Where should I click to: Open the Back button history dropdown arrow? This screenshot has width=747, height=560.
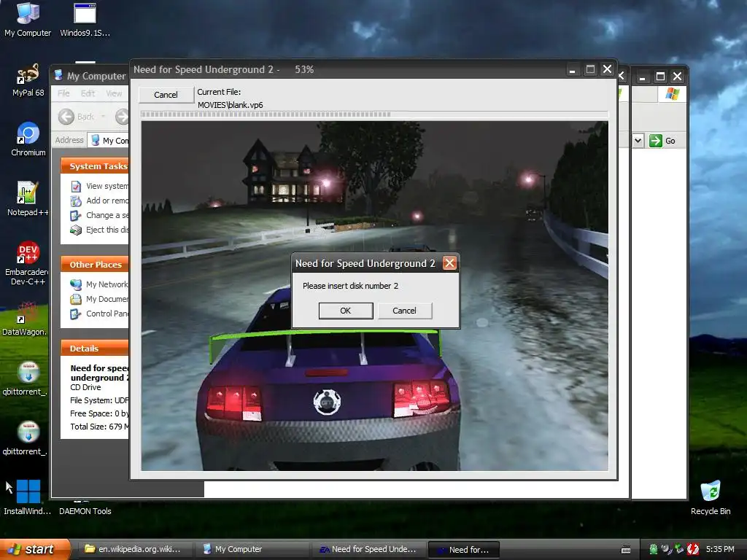click(103, 117)
